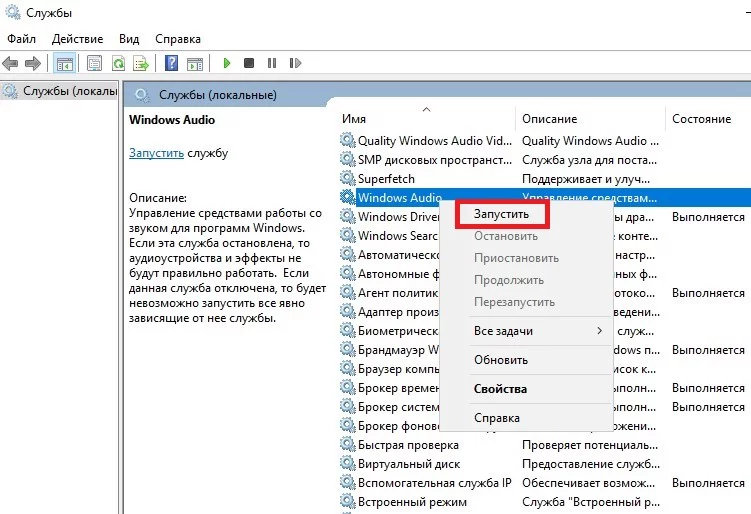Select the Windows Search service row
The width and height of the screenshot is (751, 514).
point(398,236)
